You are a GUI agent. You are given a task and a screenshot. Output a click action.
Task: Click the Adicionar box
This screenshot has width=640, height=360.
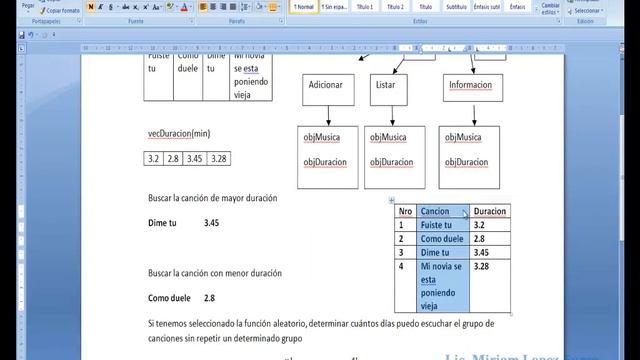point(328,90)
